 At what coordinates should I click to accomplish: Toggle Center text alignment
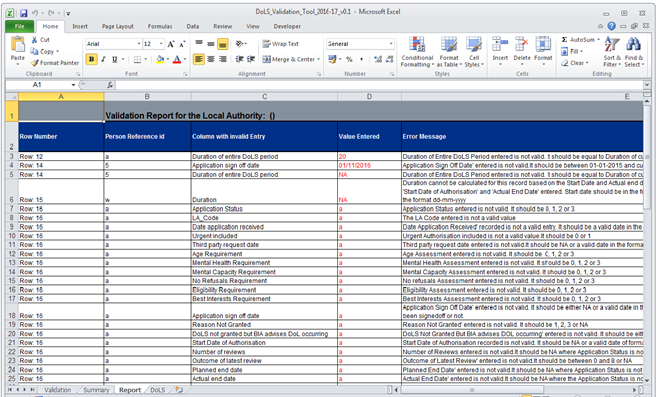tap(211, 59)
